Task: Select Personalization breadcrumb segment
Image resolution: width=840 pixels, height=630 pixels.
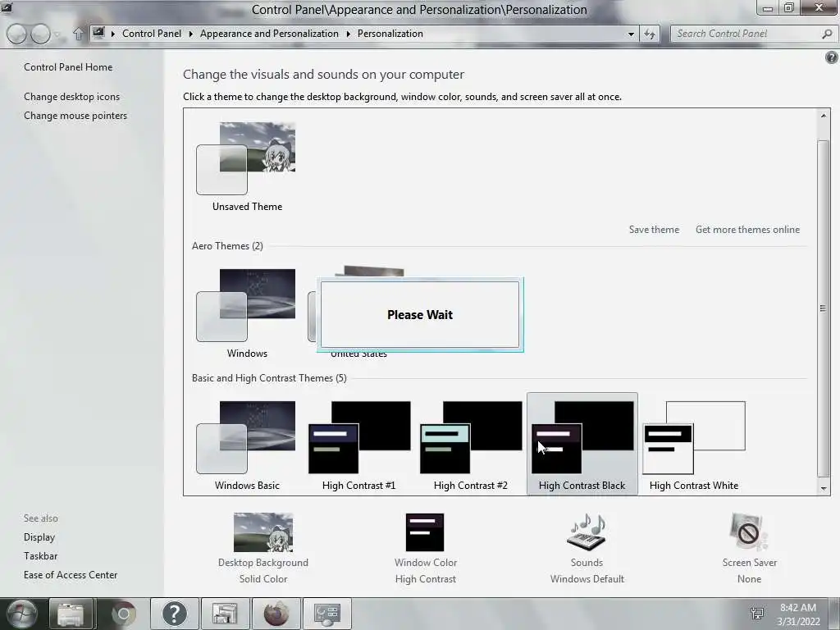Action: tap(390, 33)
